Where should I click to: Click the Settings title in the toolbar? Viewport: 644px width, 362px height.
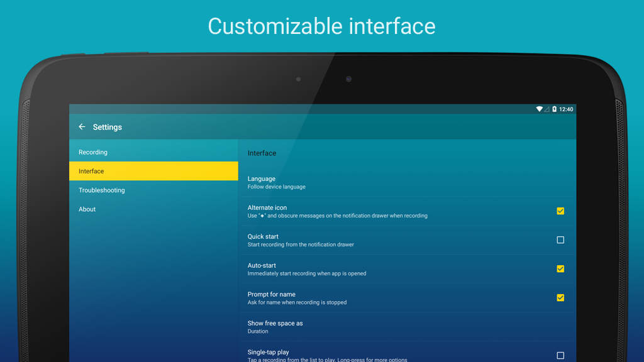point(108,127)
